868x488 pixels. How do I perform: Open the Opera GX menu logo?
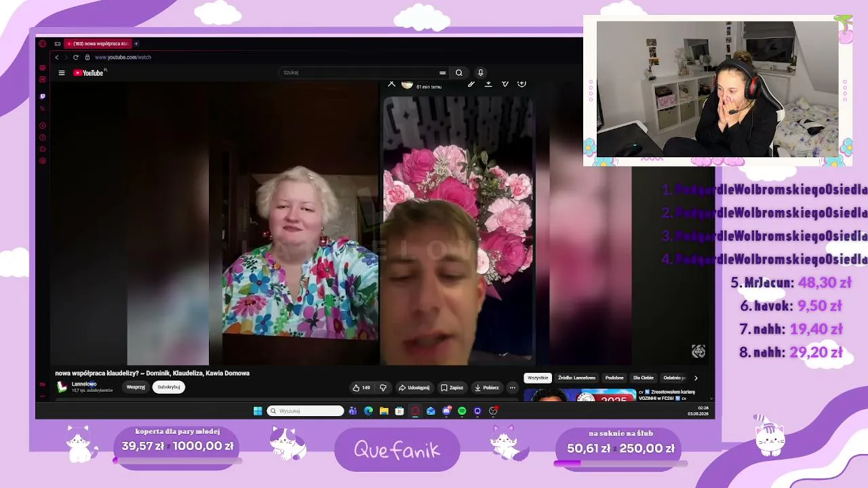click(x=43, y=43)
